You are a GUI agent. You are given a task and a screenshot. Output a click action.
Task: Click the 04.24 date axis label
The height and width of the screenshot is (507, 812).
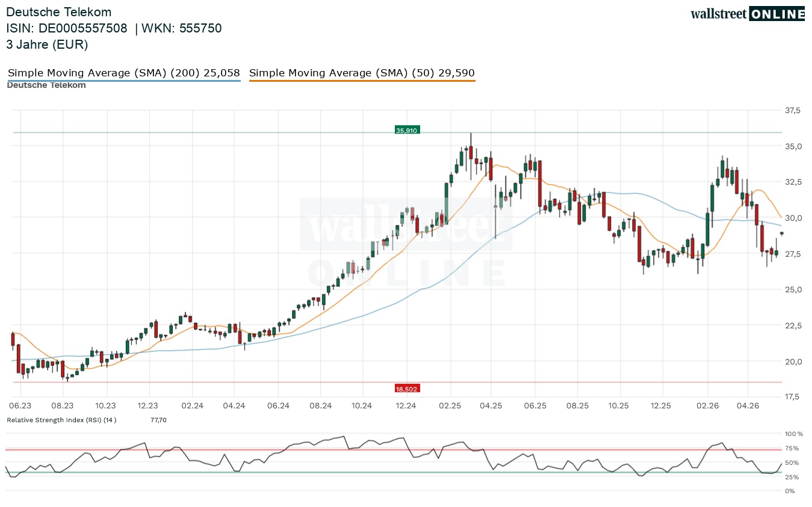click(x=234, y=406)
